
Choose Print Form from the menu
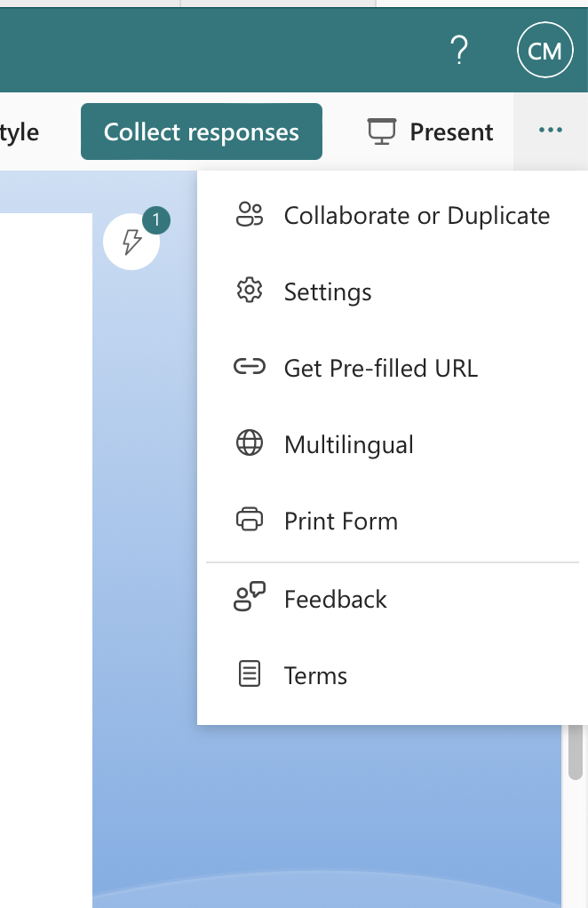pyautogui.click(x=393, y=521)
